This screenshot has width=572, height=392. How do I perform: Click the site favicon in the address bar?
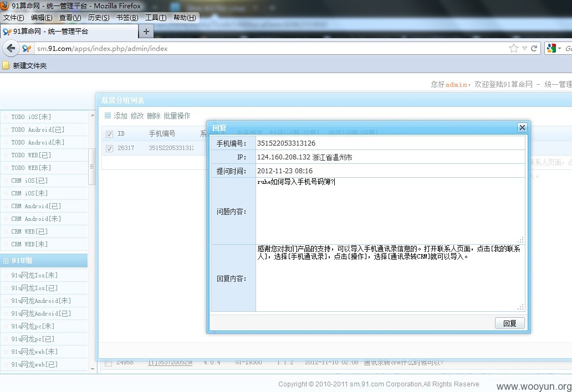pyautogui.click(x=27, y=48)
